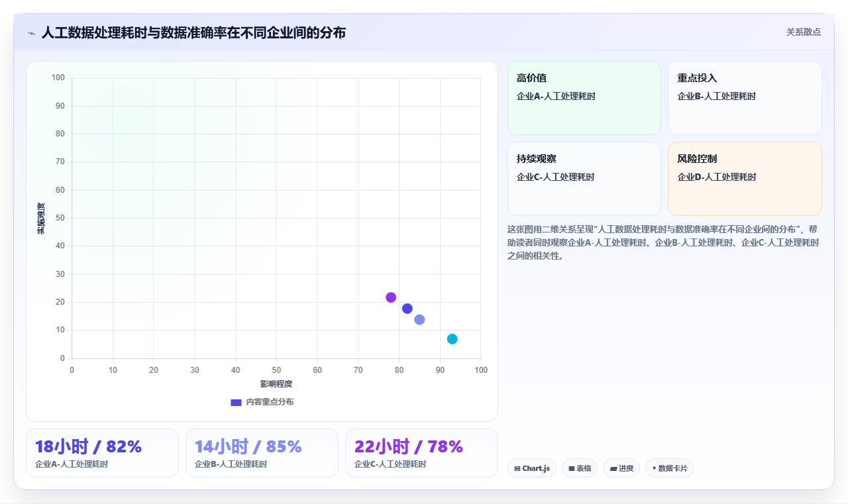Click the chart title heading text
848x504 pixels.
[x=193, y=32]
